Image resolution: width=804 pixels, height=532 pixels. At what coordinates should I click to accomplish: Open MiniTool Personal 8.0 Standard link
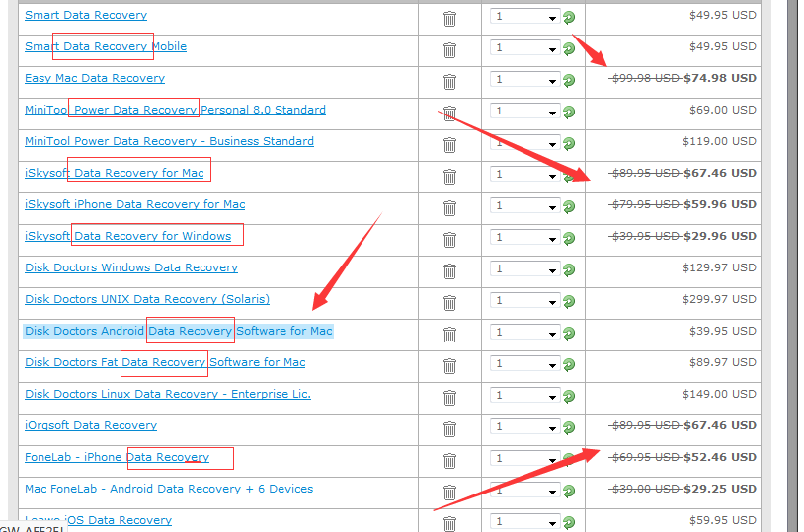[x=176, y=110]
